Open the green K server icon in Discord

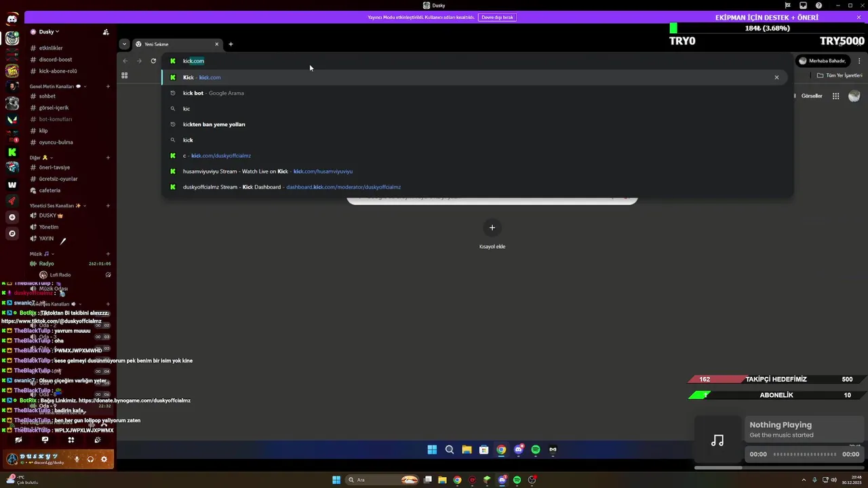pos(12,152)
